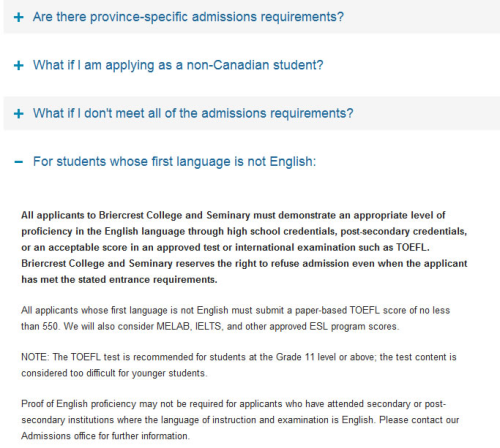Expand 'What if I don't meet all of the admissions requirements?'

point(193,113)
